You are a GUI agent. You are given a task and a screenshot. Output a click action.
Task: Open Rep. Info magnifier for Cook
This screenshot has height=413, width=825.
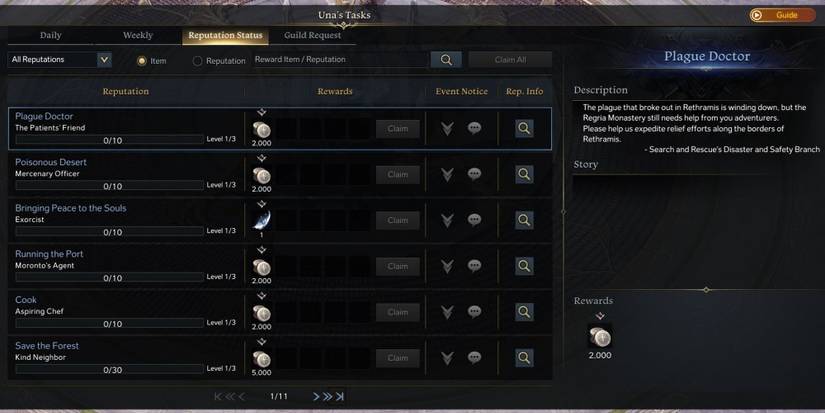click(x=524, y=312)
